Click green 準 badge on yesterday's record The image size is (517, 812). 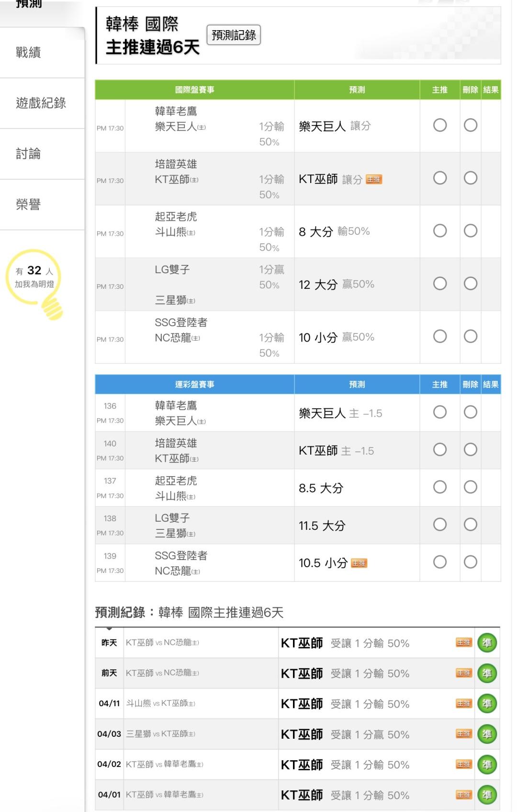coord(487,643)
